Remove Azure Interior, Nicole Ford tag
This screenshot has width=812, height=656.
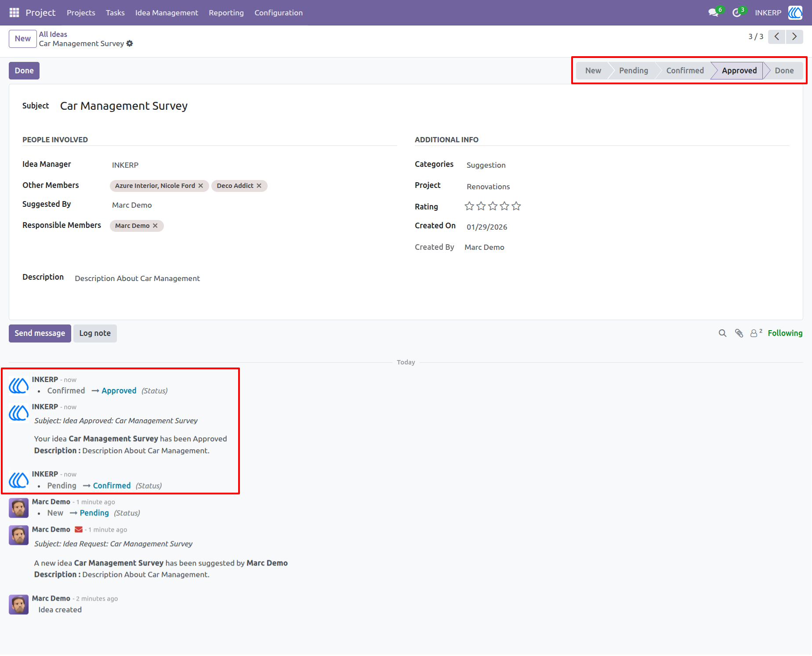pos(201,186)
